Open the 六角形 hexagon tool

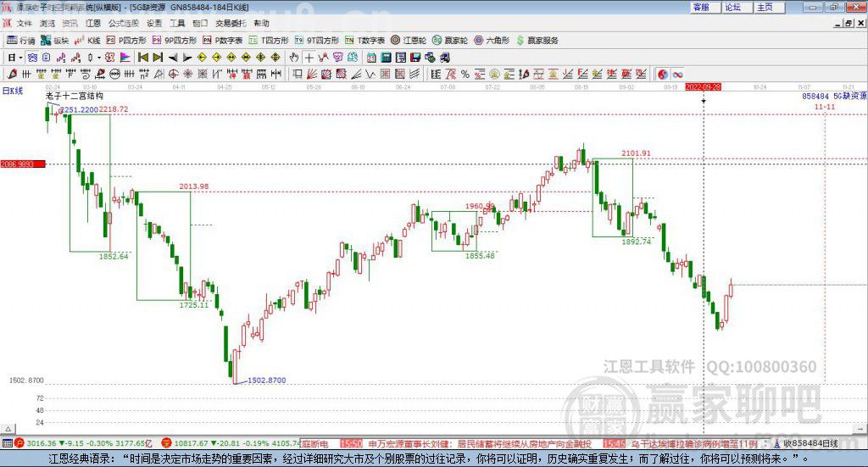pos(492,41)
